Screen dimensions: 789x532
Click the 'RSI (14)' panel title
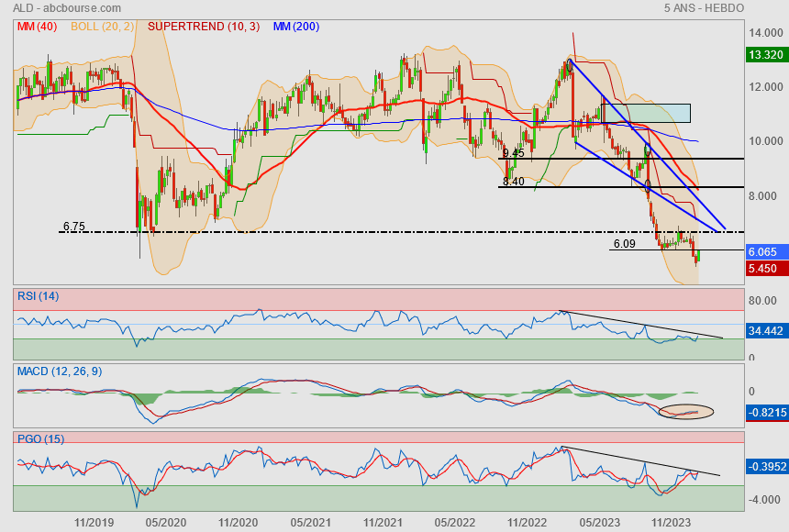pos(39,296)
